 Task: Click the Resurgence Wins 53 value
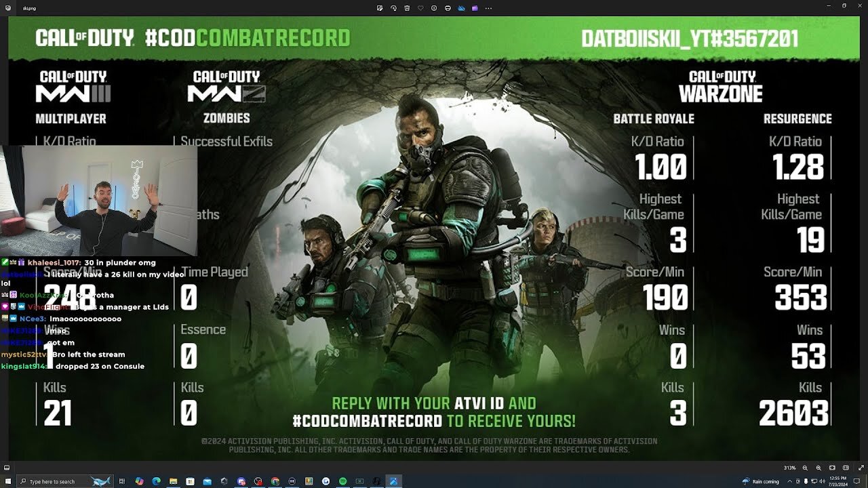808,357
